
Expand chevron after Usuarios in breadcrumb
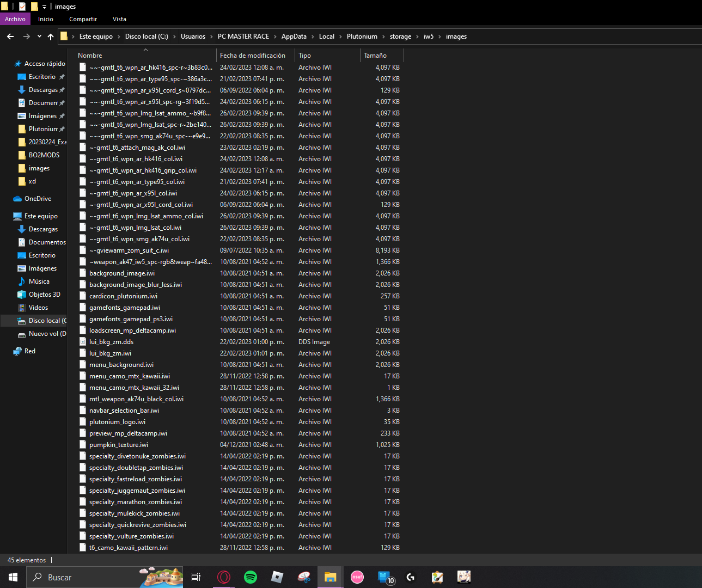pos(212,36)
